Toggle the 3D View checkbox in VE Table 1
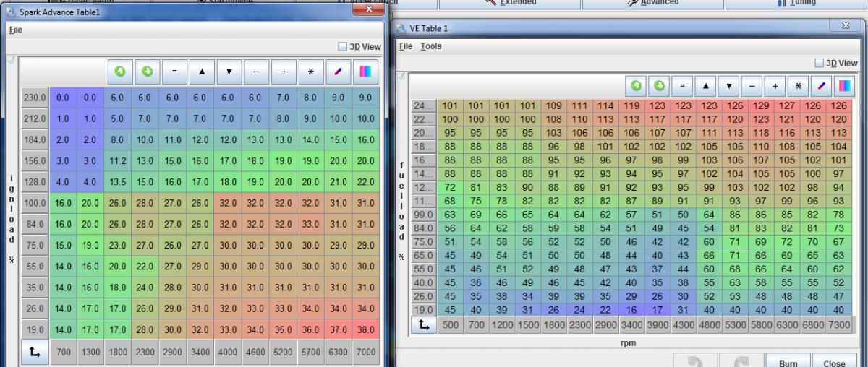 (x=820, y=64)
